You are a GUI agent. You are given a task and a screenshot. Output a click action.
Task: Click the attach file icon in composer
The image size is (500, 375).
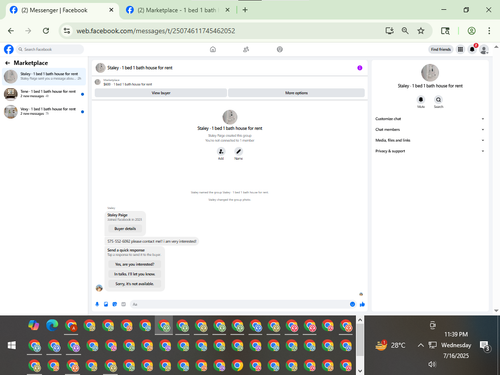106,304
